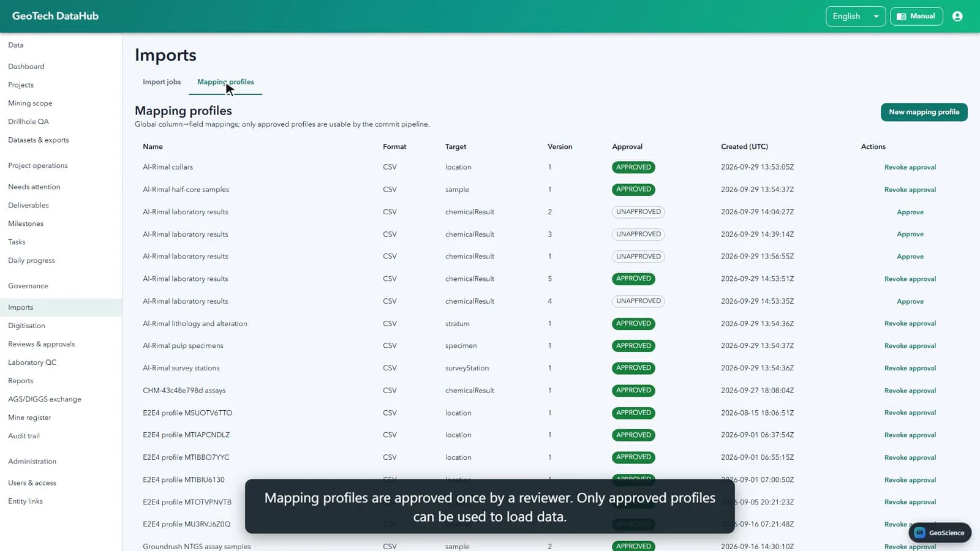The width and height of the screenshot is (980, 551).
Task: Click the surveyStation target cell
Action: (467, 369)
